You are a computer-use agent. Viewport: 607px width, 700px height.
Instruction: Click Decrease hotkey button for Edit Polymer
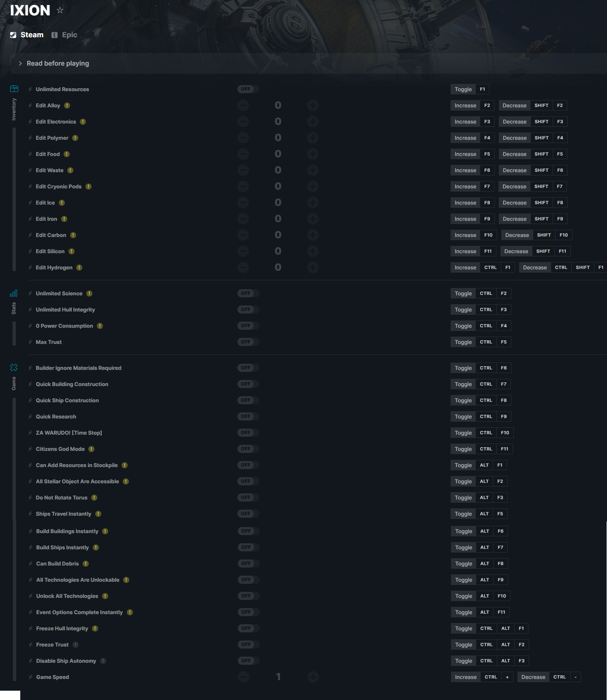515,138
